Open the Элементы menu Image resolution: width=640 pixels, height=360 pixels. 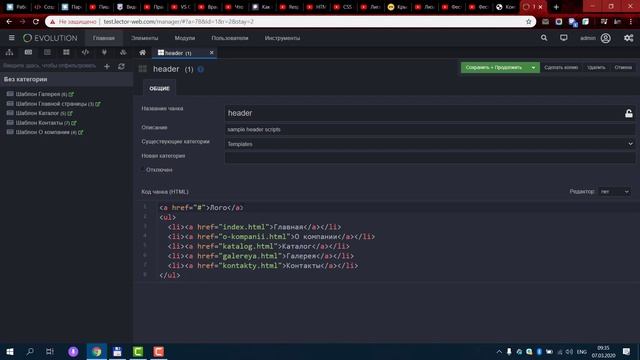(x=144, y=38)
